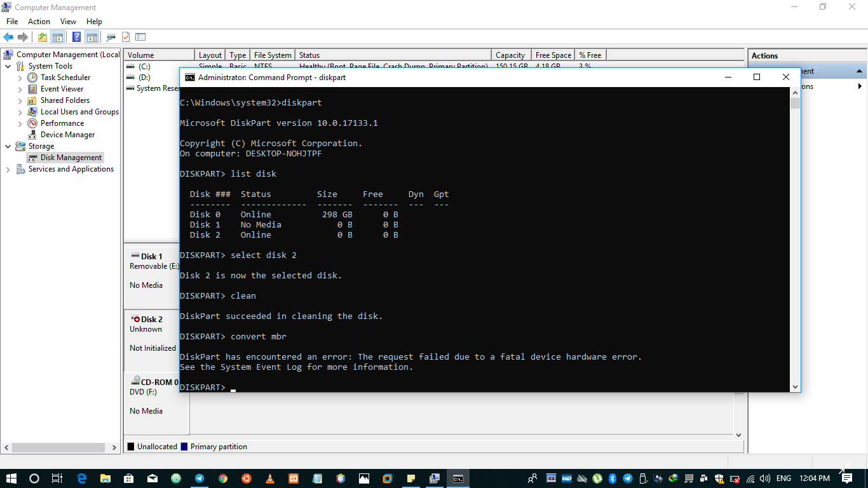Open the File menu

12,22
